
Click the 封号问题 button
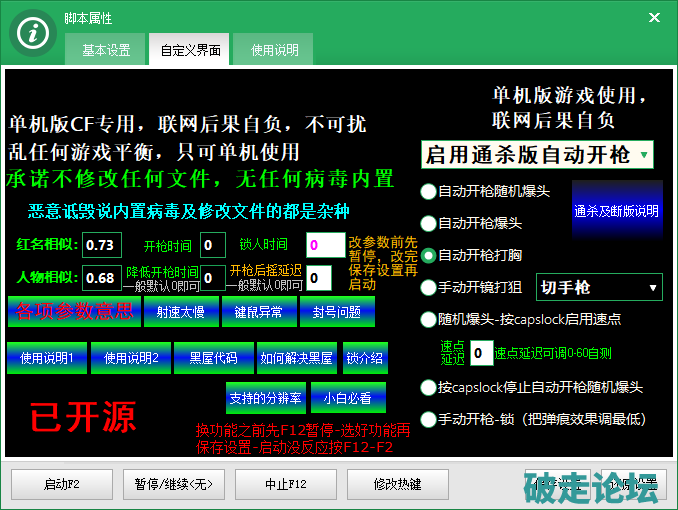click(x=337, y=312)
